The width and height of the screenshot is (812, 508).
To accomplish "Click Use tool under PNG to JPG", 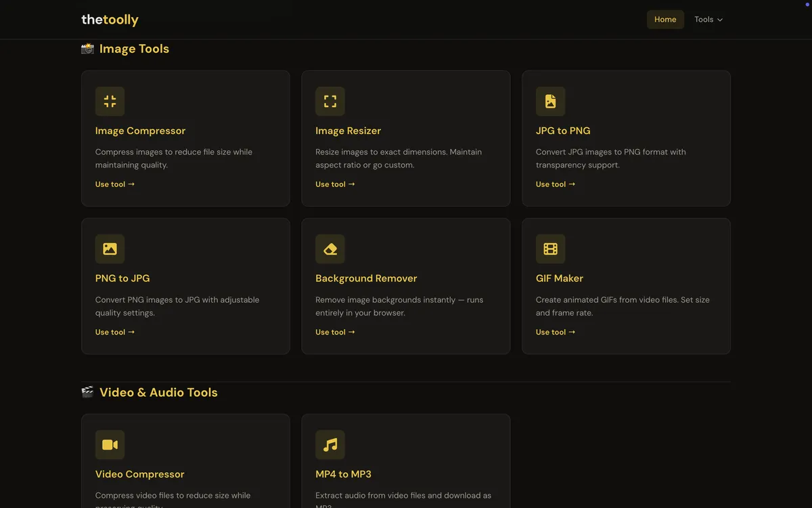I will coord(114,332).
